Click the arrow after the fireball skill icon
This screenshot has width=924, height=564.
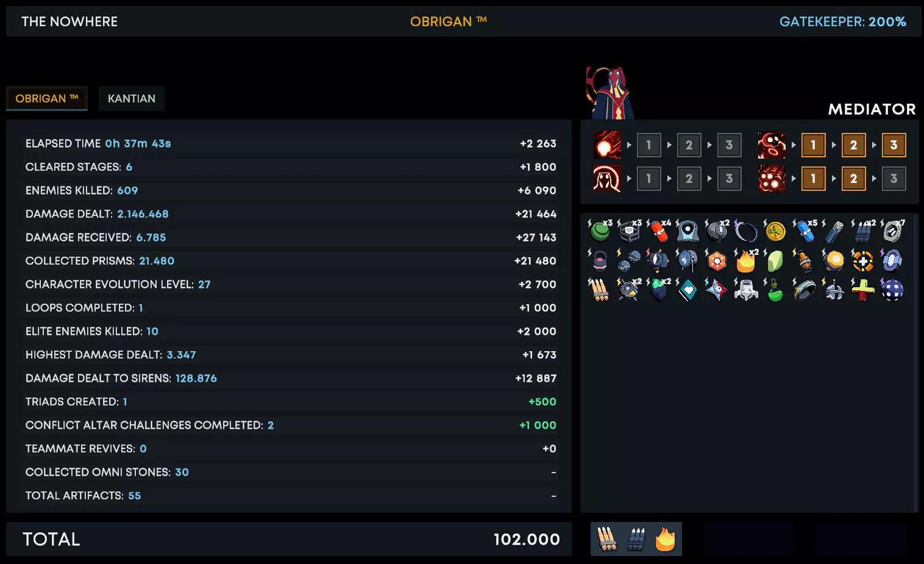[x=629, y=145]
